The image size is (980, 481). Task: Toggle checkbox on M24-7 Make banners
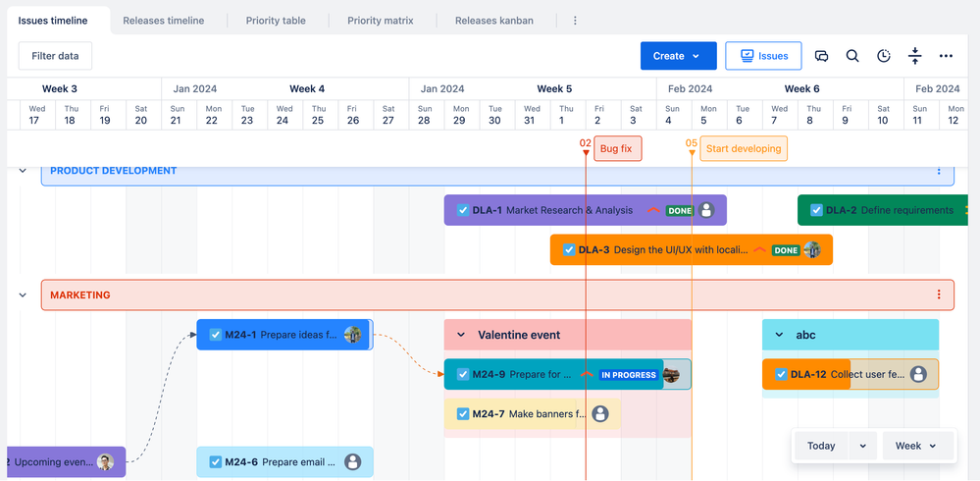(x=462, y=413)
